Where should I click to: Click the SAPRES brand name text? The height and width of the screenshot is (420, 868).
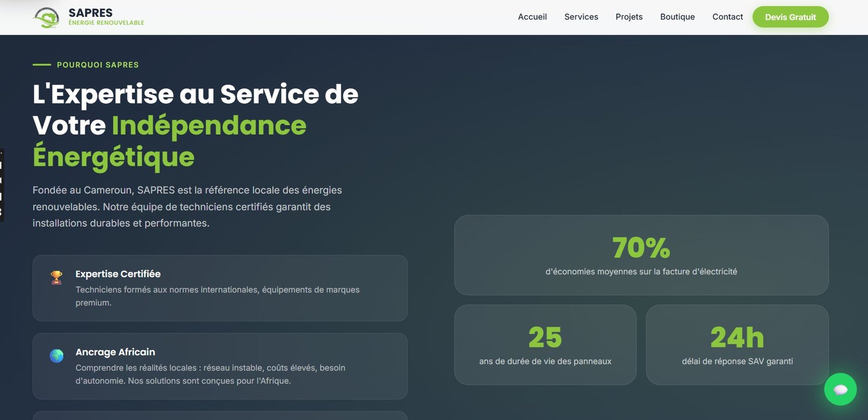[x=91, y=13]
